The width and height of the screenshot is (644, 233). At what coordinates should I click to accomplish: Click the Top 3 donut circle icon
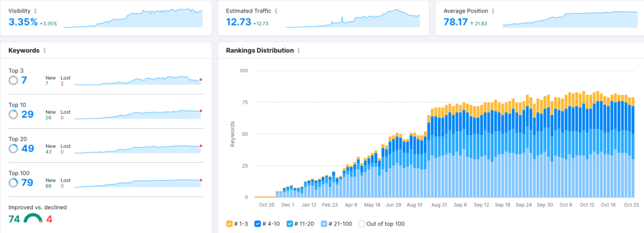coord(13,80)
